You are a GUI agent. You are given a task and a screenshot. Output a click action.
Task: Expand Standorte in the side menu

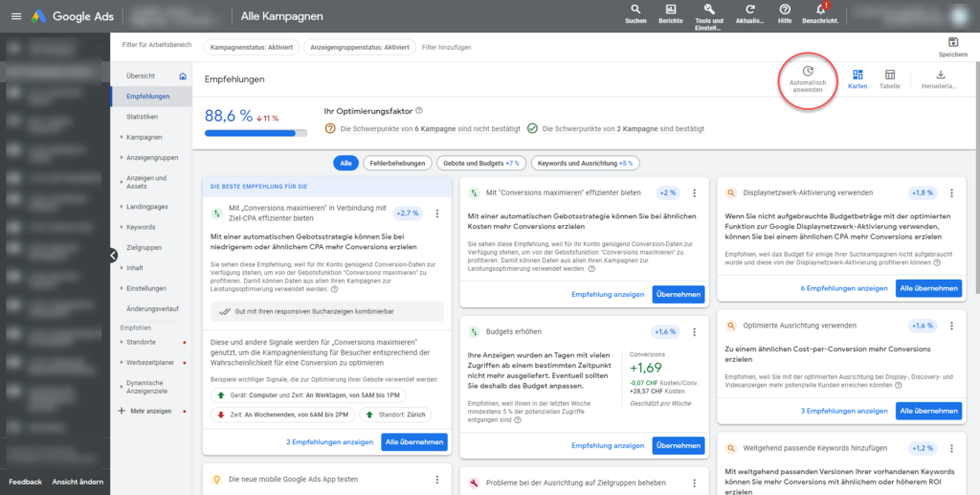[122, 342]
